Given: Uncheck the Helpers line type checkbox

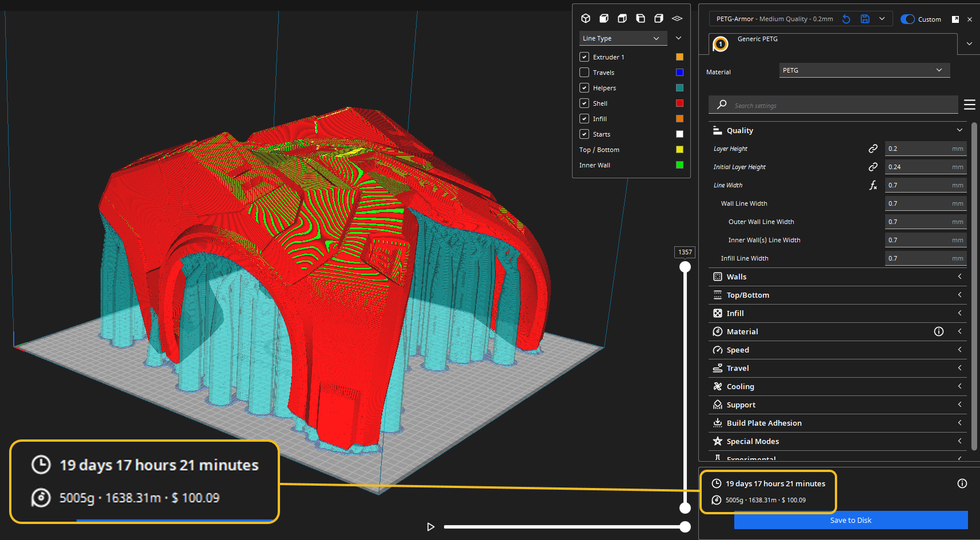Looking at the screenshot, I should click(x=584, y=88).
